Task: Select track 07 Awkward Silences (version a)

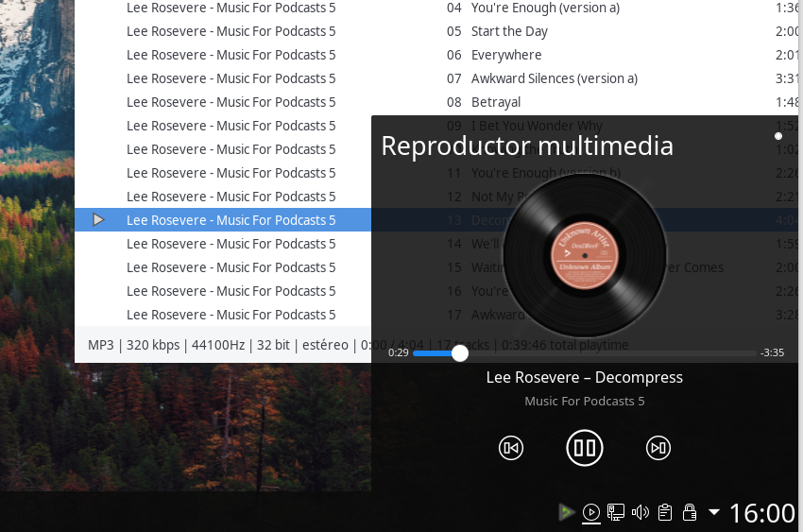Action: [x=554, y=78]
